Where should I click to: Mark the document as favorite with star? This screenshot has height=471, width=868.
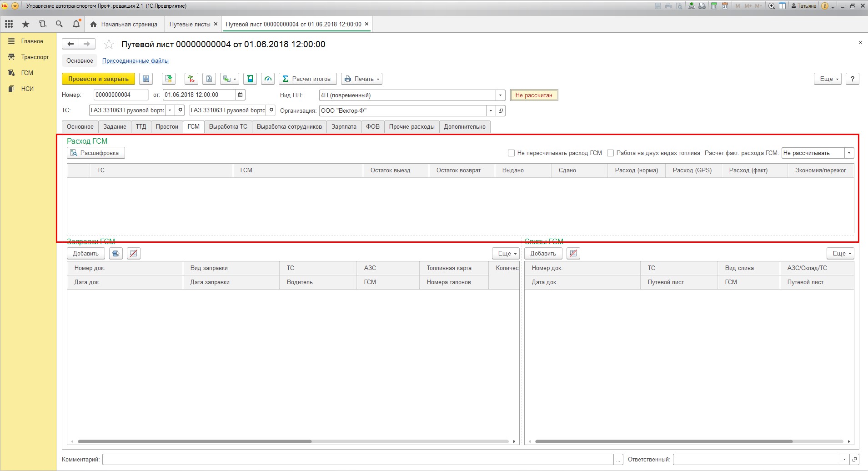pyautogui.click(x=109, y=44)
